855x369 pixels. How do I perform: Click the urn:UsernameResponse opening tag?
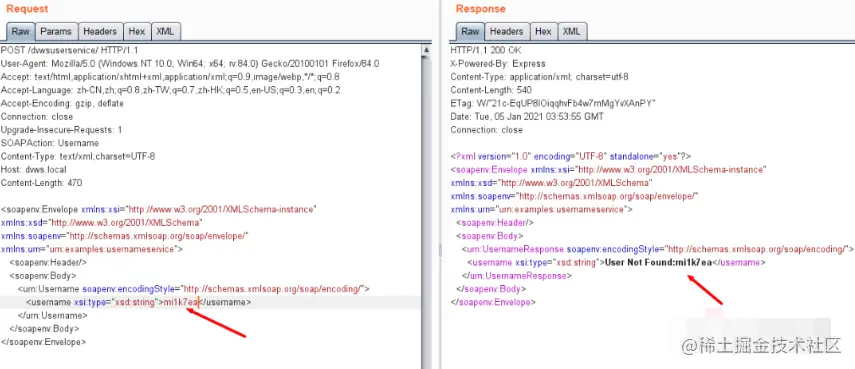coord(658,249)
